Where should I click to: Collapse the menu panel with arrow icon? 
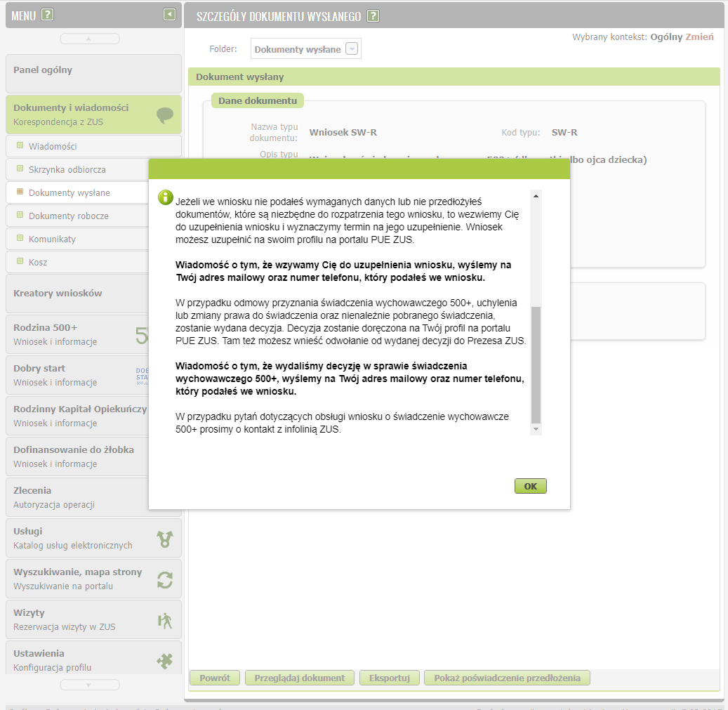point(169,14)
